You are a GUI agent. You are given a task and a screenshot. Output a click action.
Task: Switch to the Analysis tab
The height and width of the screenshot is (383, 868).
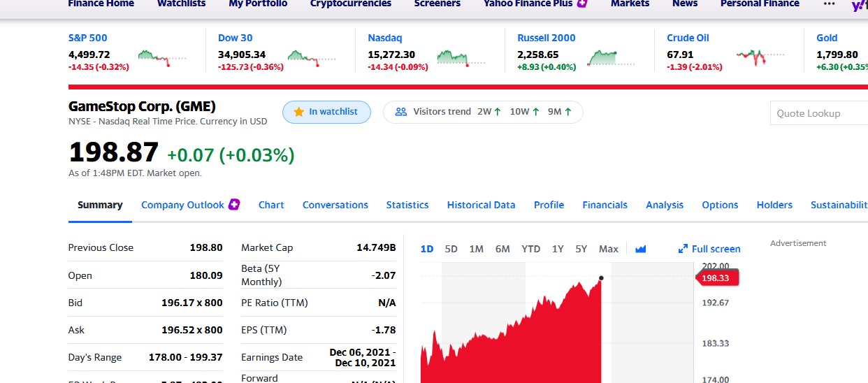pyautogui.click(x=665, y=205)
